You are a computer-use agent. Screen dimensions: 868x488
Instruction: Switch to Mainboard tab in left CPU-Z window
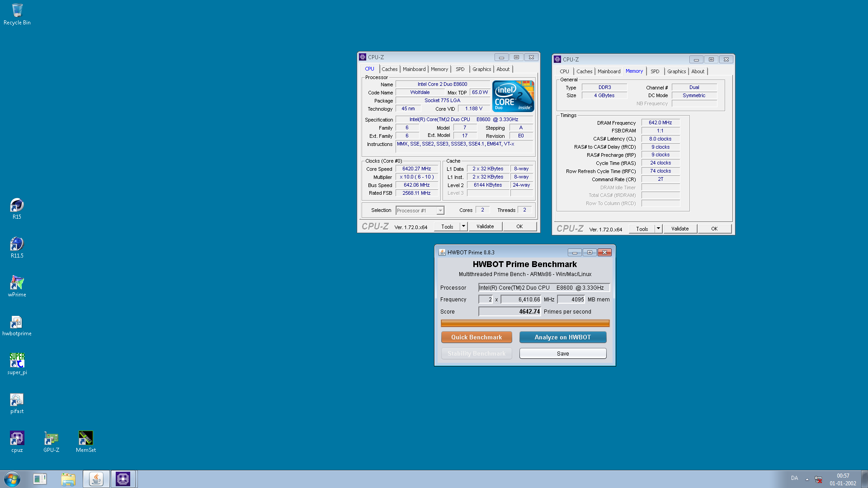click(x=414, y=69)
